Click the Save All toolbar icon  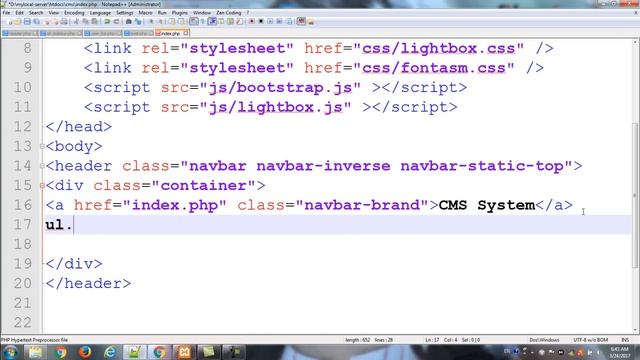tap(36, 21)
